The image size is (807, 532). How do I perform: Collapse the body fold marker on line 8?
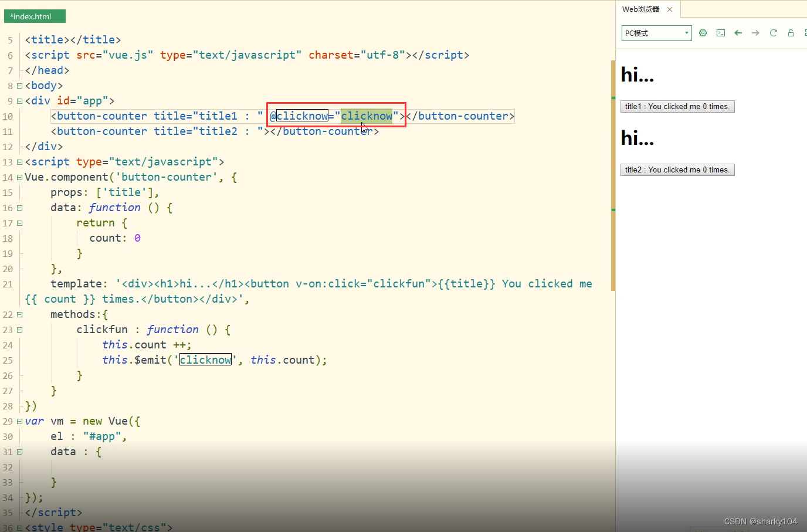click(x=19, y=86)
